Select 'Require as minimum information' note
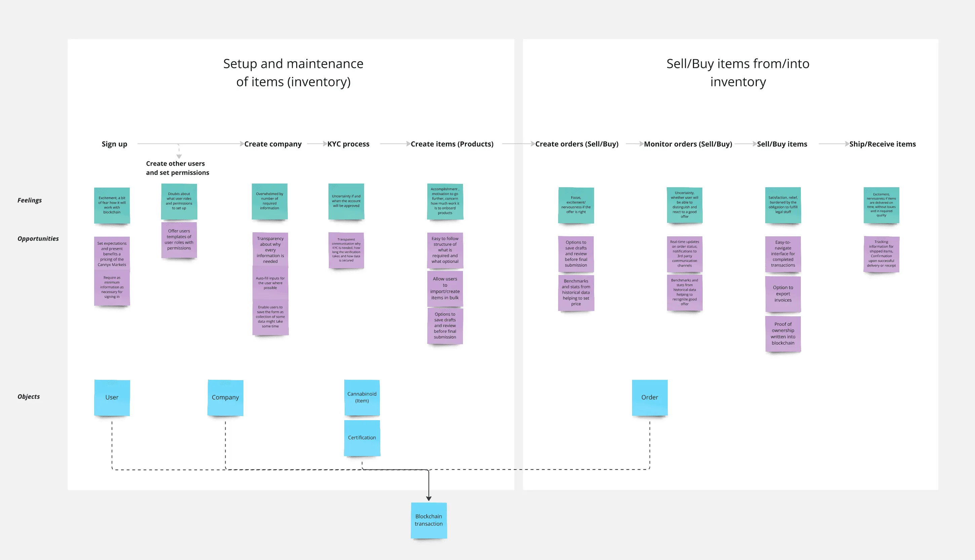The image size is (975, 560). pos(112,288)
